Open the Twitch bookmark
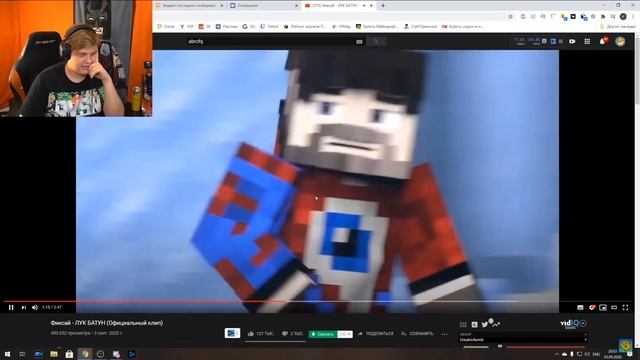This screenshot has height=360, width=640. coord(269,27)
